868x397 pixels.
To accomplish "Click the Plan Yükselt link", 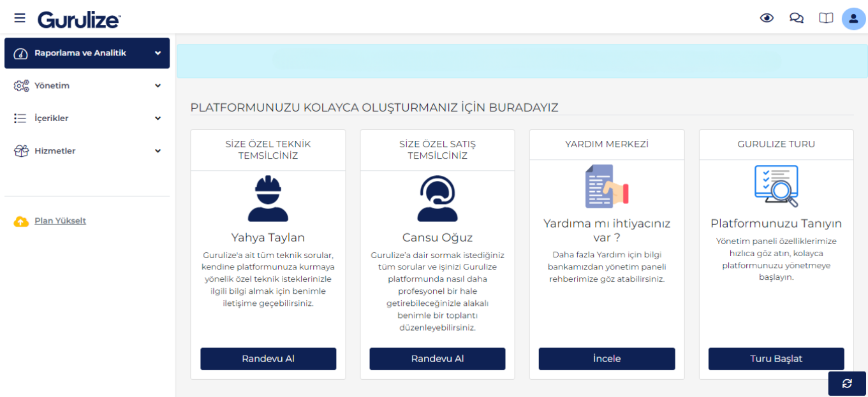I will coord(60,221).
